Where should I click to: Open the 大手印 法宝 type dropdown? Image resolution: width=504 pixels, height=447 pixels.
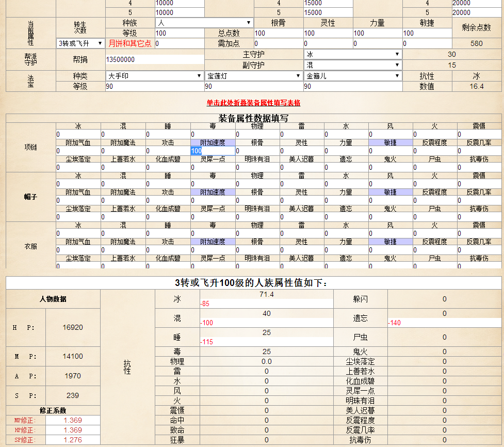pos(154,76)
